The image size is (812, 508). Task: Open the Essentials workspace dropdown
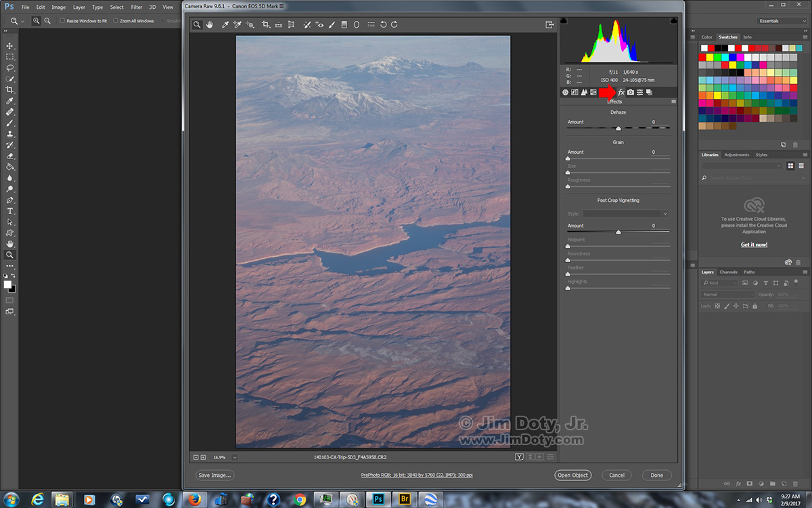pyautogui.click(x=782, y=21)
